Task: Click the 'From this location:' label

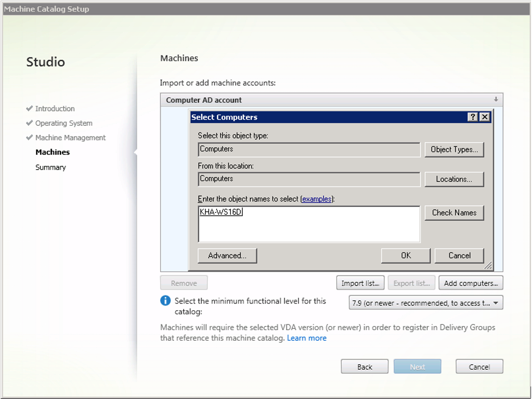Action: 226,166
